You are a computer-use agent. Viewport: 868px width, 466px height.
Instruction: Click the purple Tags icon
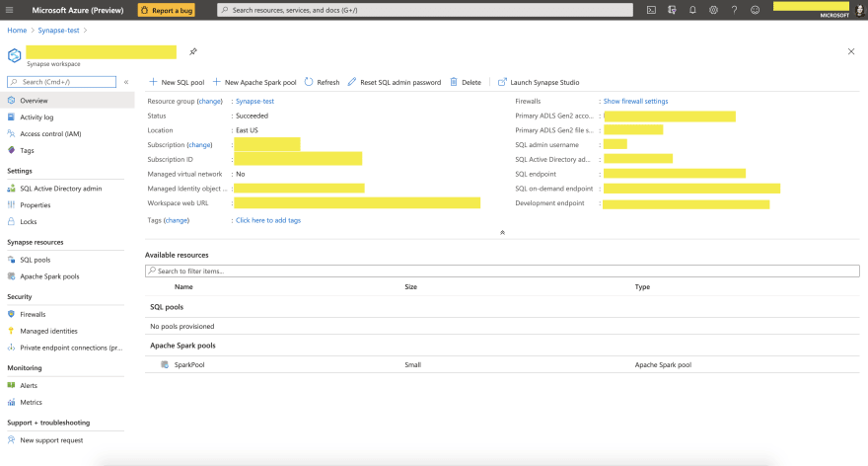coord(11,150)
